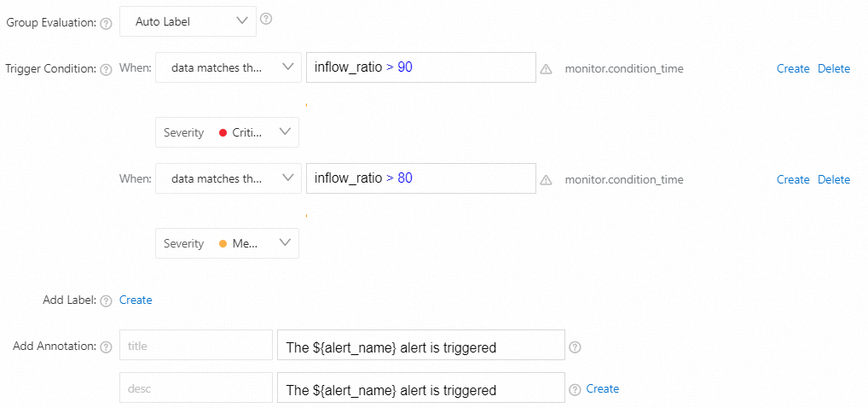Click the title annotation value field

coord(420,347)
